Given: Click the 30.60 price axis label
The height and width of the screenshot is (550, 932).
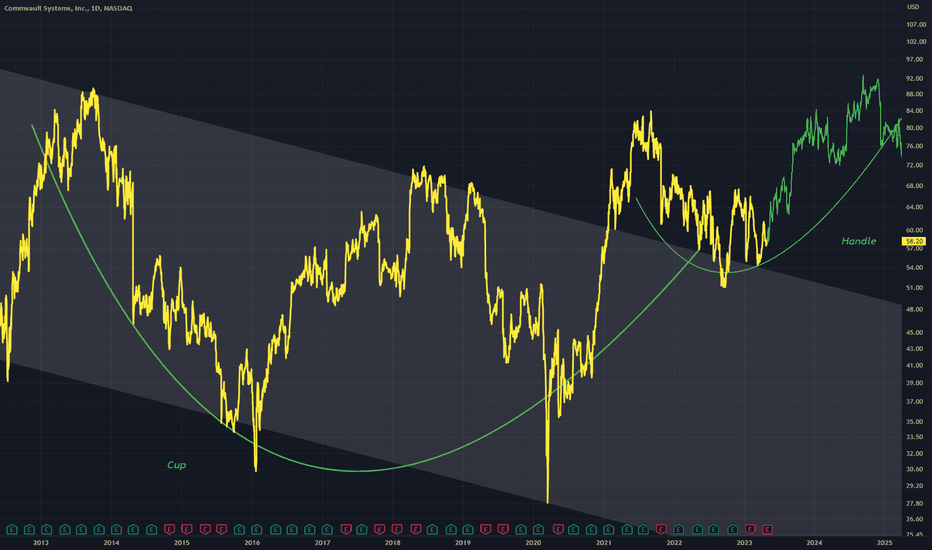Looking at the screenshot, I should tap(916, 469).
